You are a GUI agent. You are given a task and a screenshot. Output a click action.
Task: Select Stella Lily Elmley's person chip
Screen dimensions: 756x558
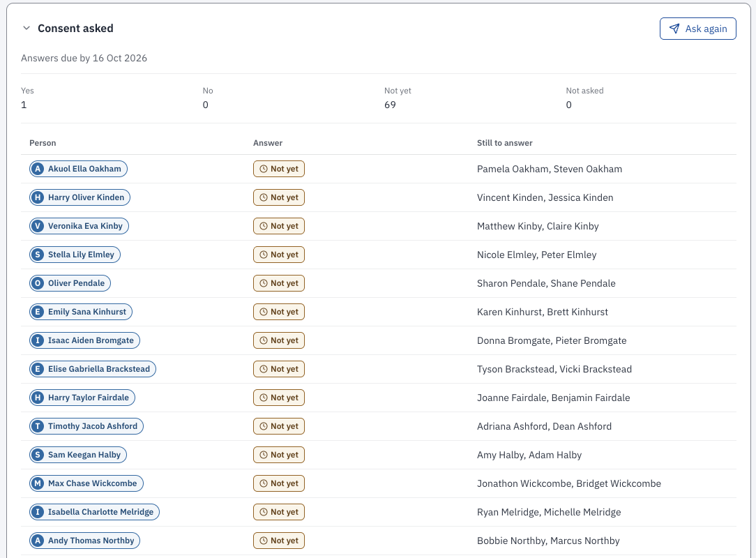[x=75, y=255]
